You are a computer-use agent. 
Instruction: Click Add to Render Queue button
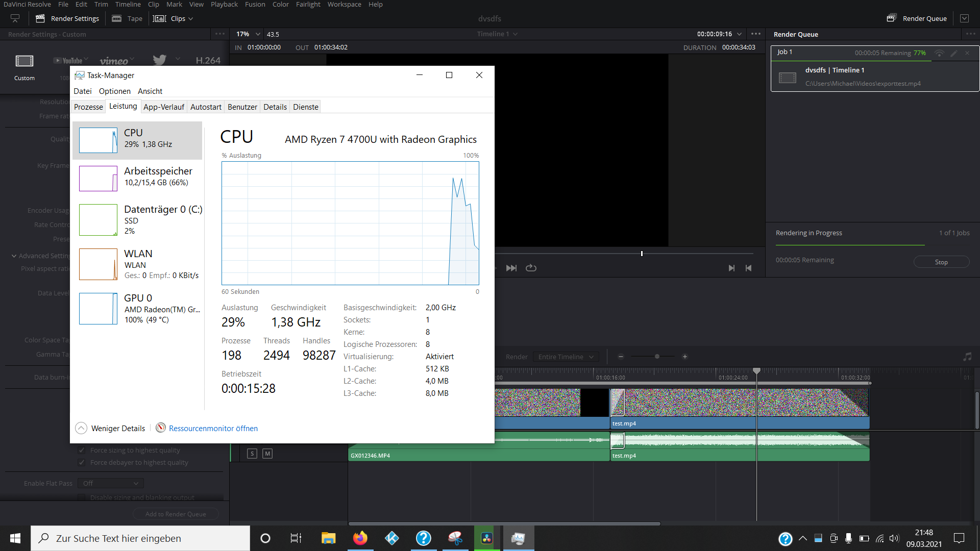tap(176, 514)
